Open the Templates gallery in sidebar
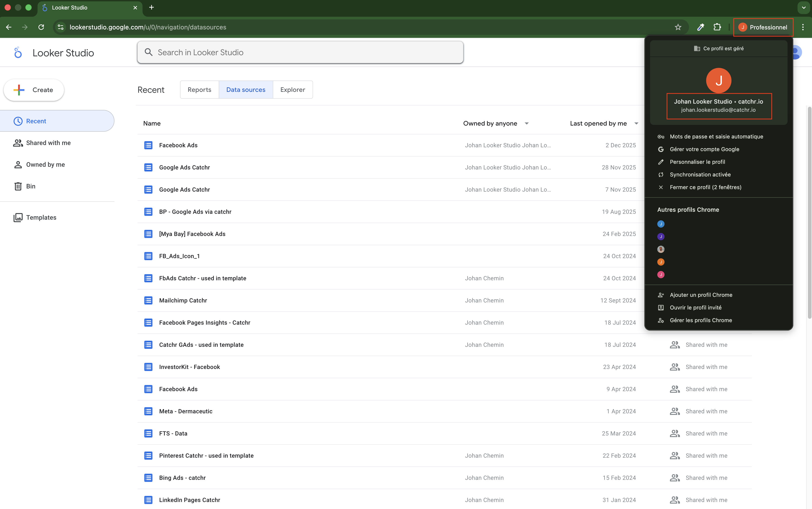The height and width of the screenshot is (509, 812). [41, 217]
